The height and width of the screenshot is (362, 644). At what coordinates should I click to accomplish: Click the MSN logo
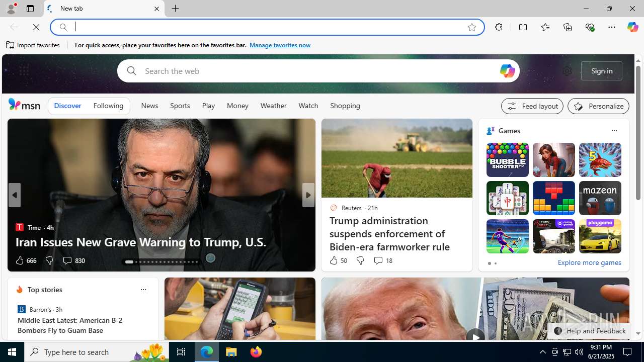[24, 105]
